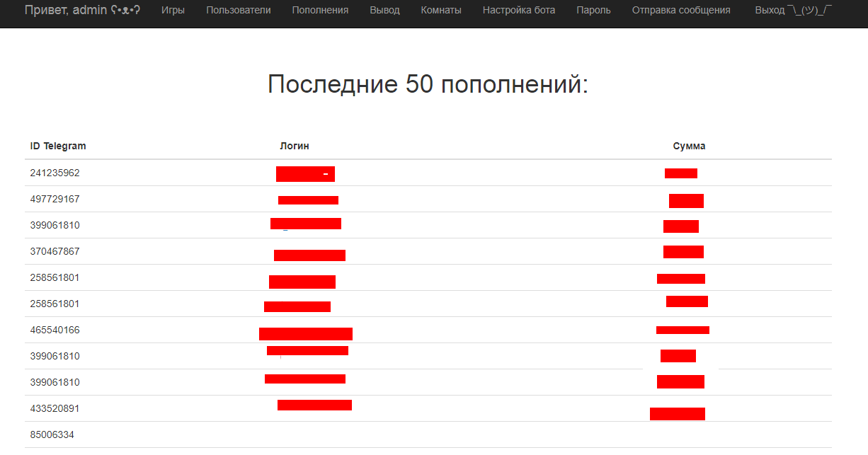Navigate to Комнаты
Screen dimensions: 868x455
point(440,10)
